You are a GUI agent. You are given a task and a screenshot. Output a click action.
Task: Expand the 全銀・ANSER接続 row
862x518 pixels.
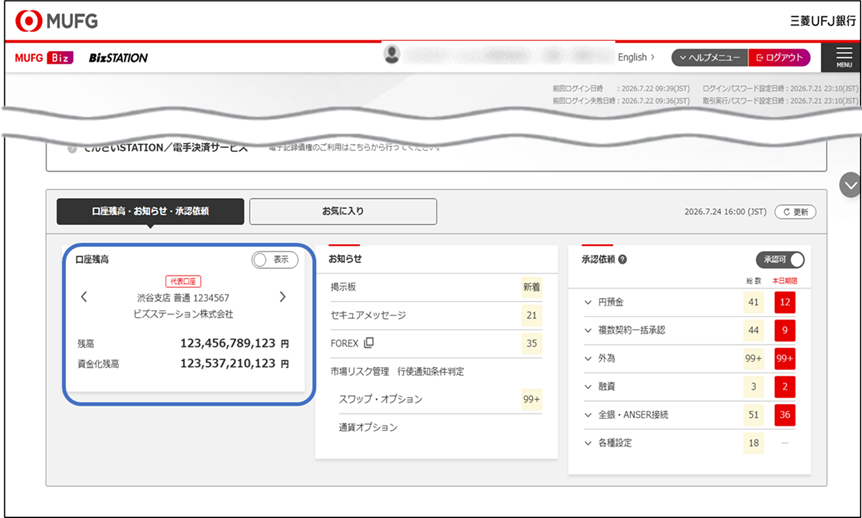[x=587, y=414]
